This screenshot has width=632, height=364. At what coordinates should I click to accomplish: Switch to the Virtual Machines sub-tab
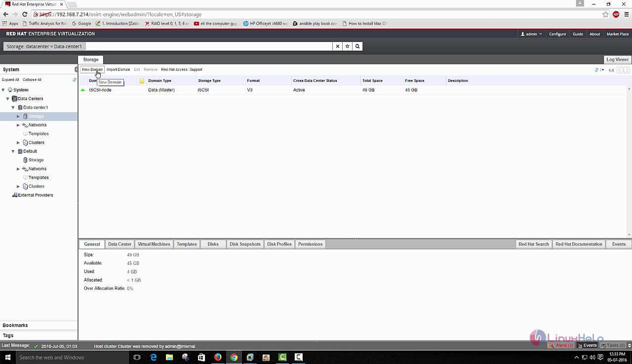pyautogui.click(x=154, y=244)
